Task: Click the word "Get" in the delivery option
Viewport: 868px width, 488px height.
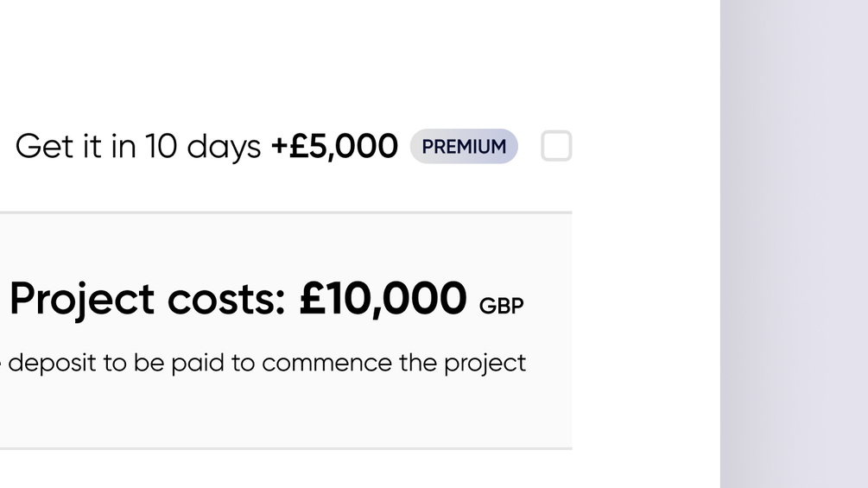Action: [44, 147]
